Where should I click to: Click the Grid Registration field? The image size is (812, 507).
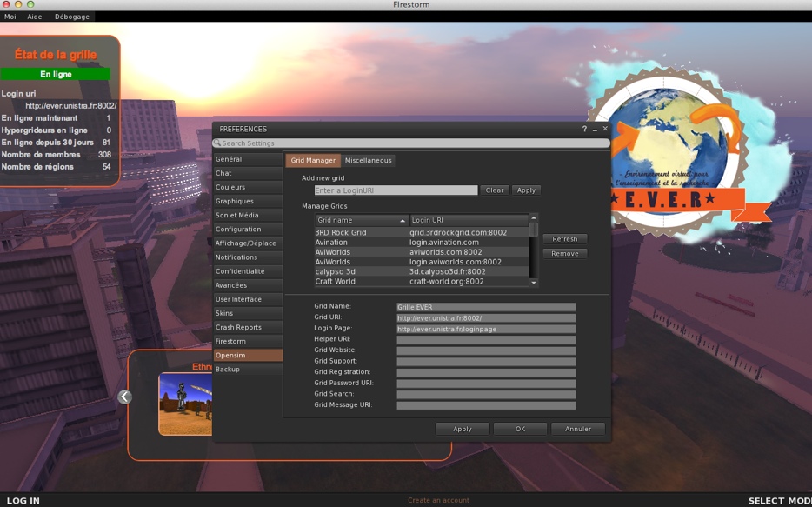tap(486, 372)
